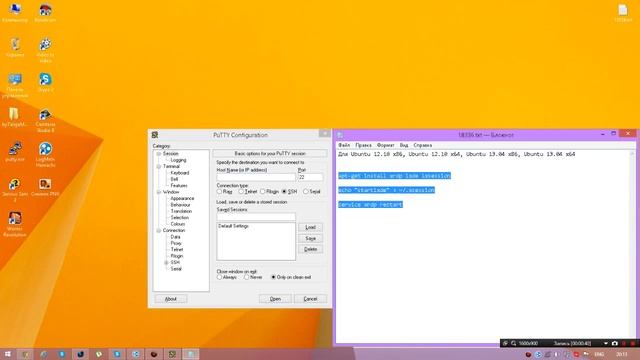The width and height of the screenshot is (640, 360).
Task: Collapse the Session tree node
Action: click(158, 154)
